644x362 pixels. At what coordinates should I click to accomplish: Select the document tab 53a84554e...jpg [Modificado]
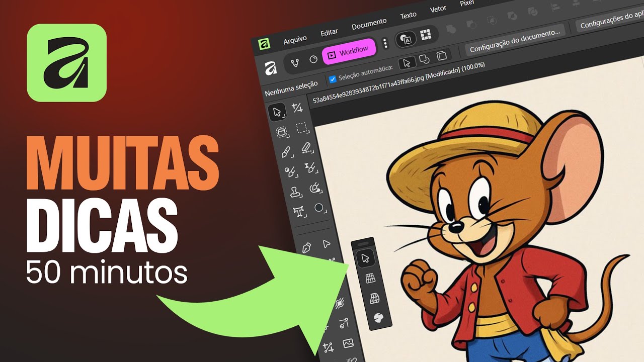coord(398,82)
